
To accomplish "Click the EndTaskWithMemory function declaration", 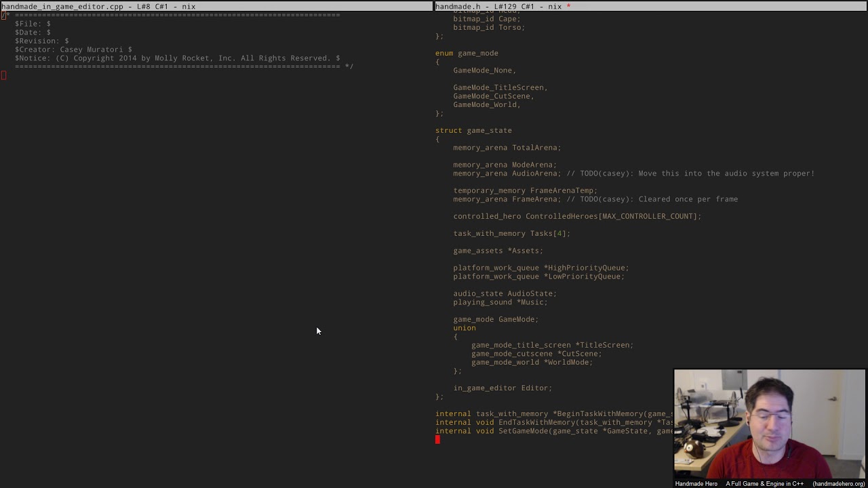I will click(554, 422).
